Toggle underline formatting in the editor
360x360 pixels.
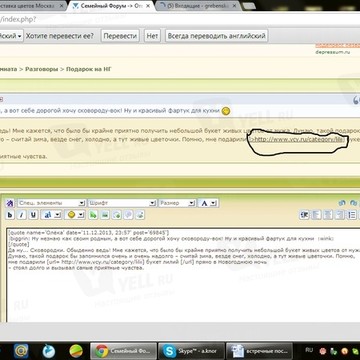(x=33, y=215)
